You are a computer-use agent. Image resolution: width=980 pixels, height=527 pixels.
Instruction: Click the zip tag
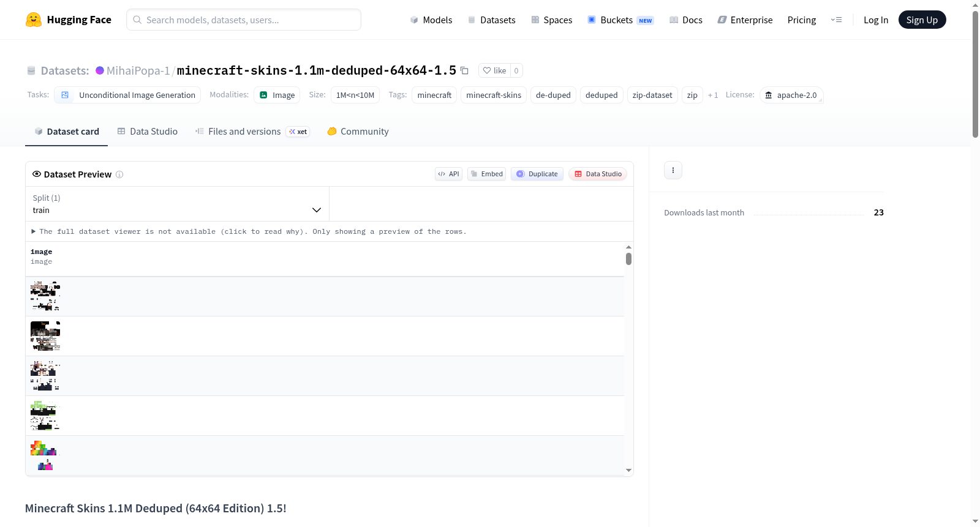(692, 95)
